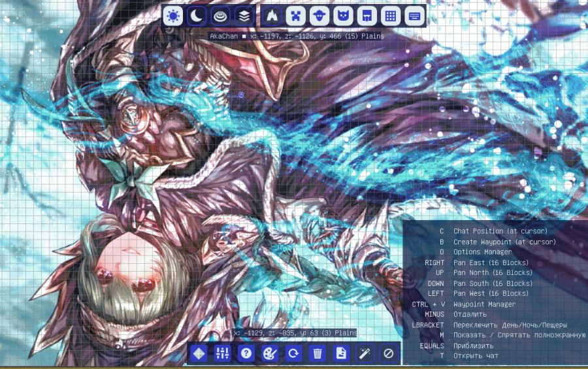Hide the key bindings list via keyboard icon
This screenshot has width=588, height=369.
(414, 16)
